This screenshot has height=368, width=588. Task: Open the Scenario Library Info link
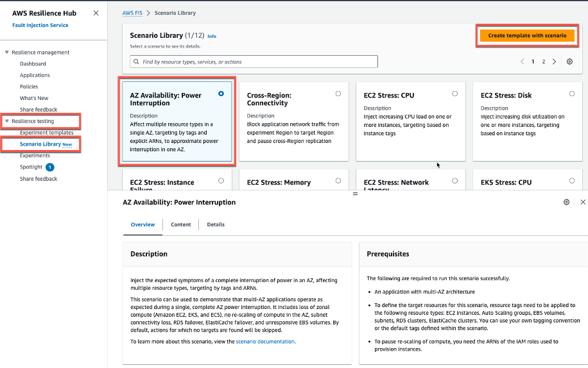point(212,37)
